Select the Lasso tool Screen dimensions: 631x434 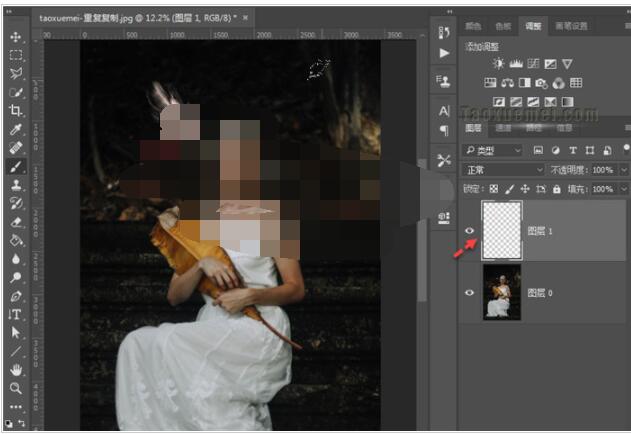point(16,74)
